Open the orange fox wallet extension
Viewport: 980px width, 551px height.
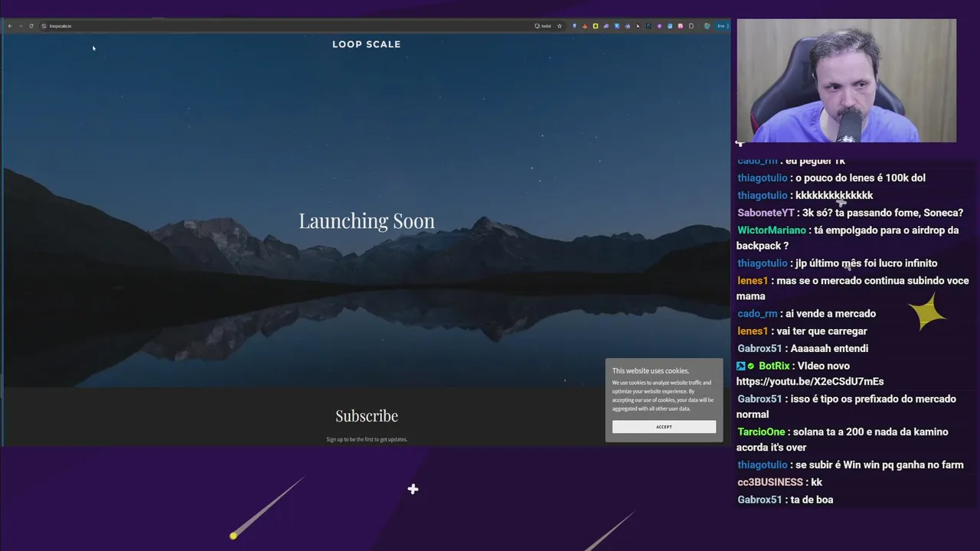point(585,26)
